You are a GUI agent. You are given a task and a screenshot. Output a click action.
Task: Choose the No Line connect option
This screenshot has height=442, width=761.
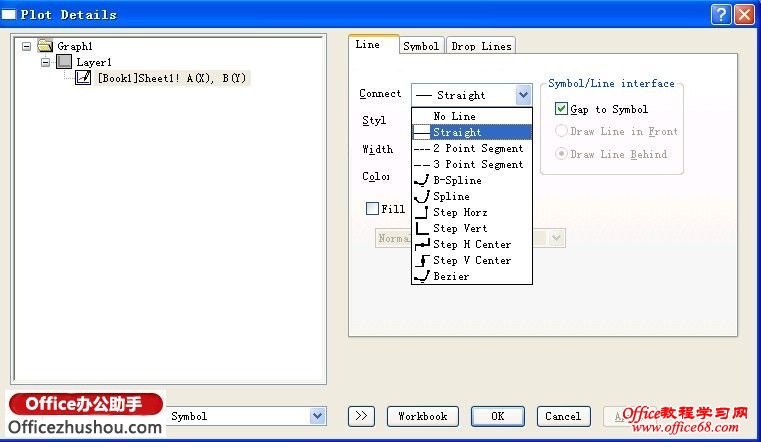(472, 116)
